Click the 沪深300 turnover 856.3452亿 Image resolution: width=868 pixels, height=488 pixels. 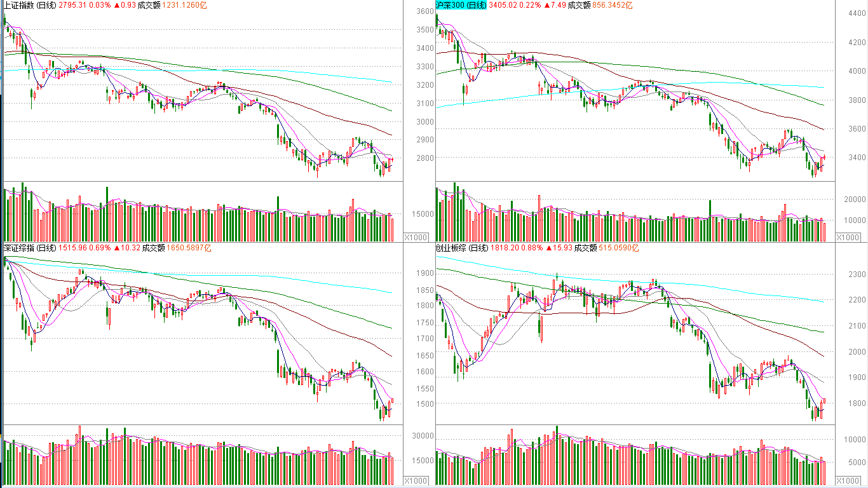pos(614,5)
